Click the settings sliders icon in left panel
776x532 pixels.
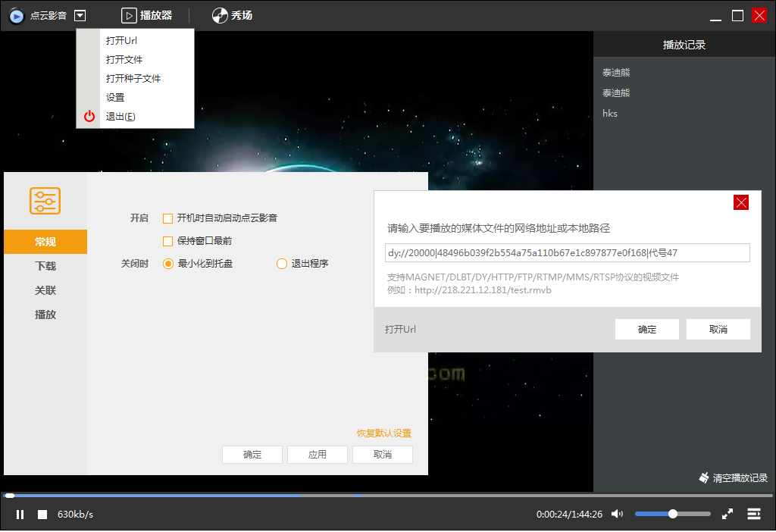coord(45,201)
